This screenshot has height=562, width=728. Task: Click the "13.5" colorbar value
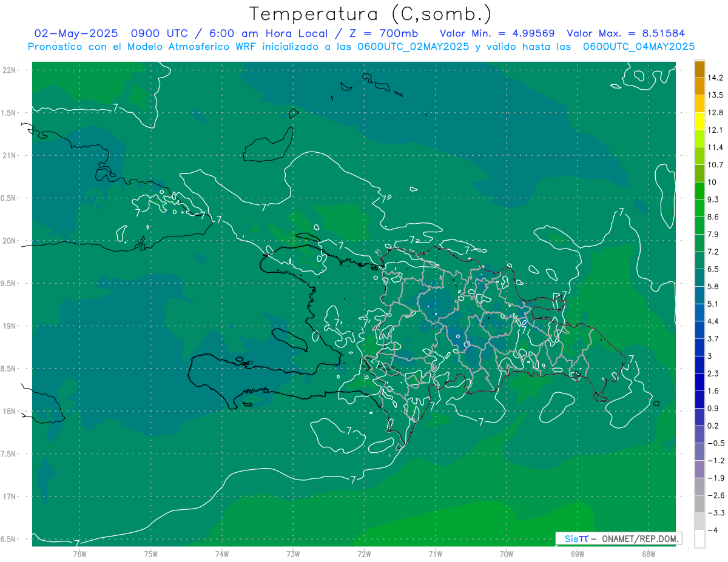(715, 95)
